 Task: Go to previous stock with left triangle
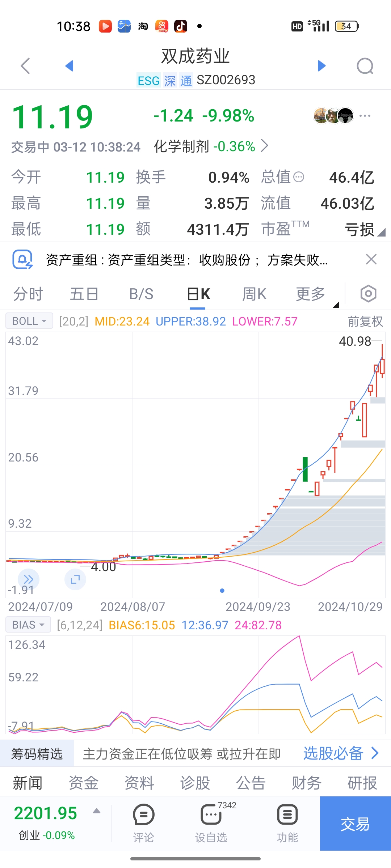point(69,66)
